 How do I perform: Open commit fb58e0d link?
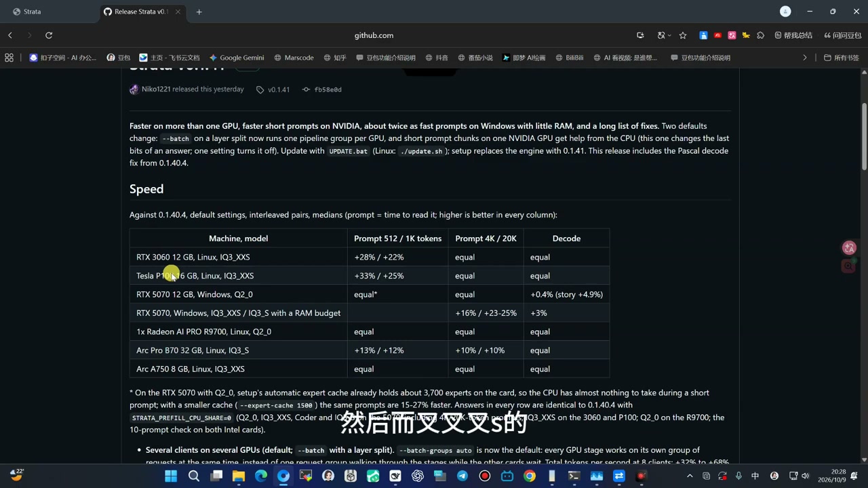(322, 89)
